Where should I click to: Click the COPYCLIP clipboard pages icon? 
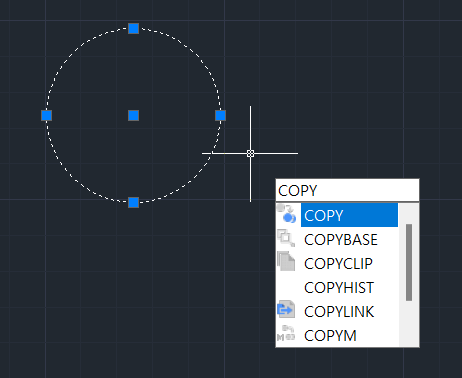(286, 261)
